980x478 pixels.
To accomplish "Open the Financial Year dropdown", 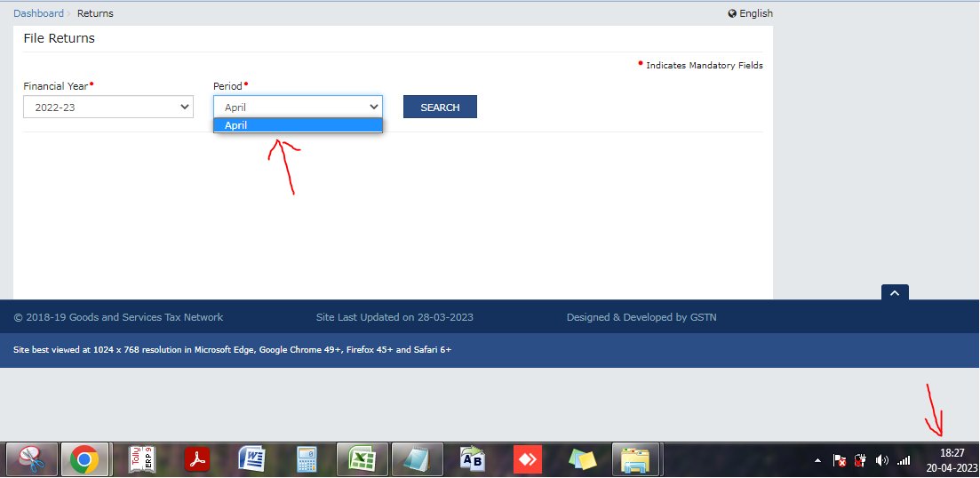I will coord(108,107).
